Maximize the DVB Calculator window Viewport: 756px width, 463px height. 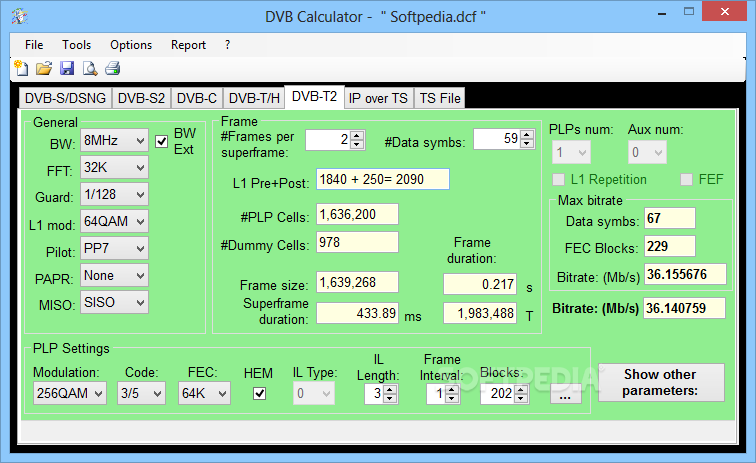click(689, 12)
